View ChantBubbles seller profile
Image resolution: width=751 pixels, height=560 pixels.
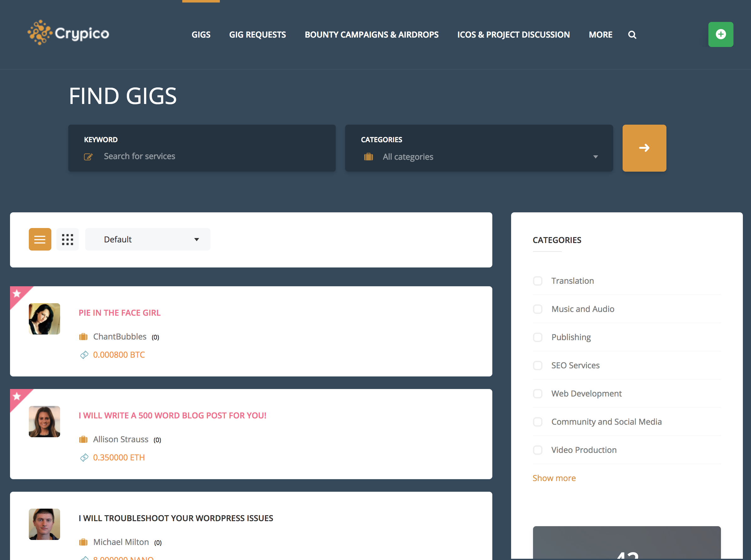coord(120,337)
